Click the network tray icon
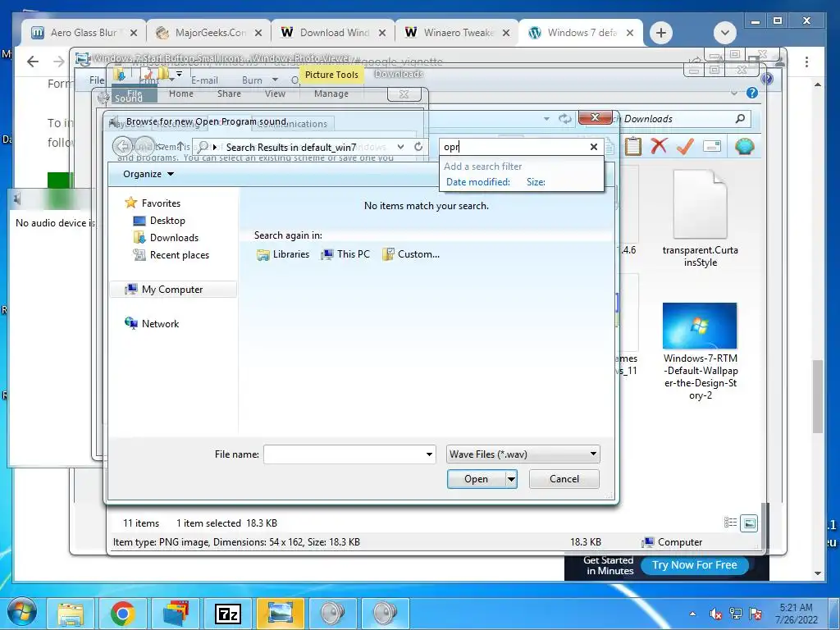Screen dimensions: 840x630 (x=736, y=614)
